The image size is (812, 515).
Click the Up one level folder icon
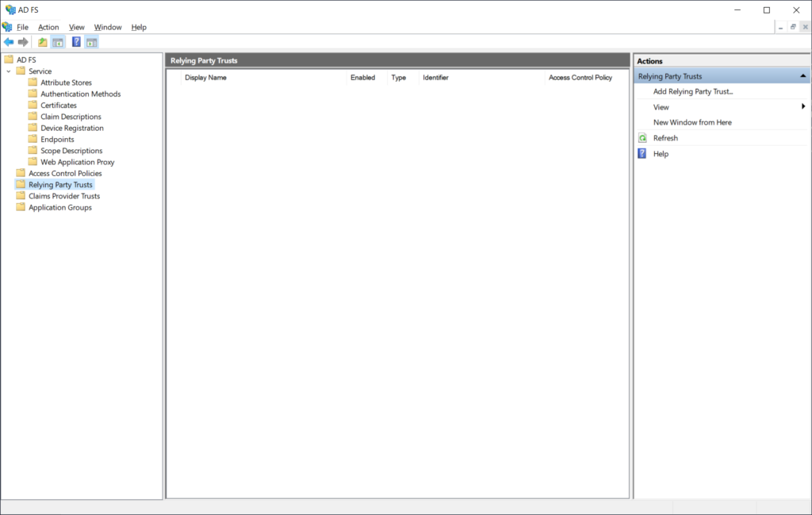(x=43, y=42)
